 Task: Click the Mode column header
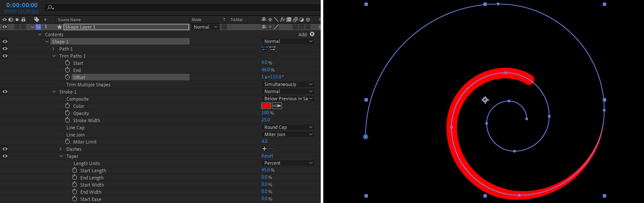(x=196, y=20)
